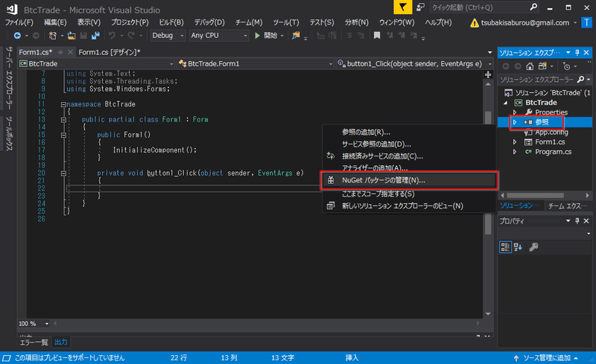Select 新しいソリューション エクスプローラーのビュー(N) entry
Viewport: 596px width, 364px height.
[409, 206]
